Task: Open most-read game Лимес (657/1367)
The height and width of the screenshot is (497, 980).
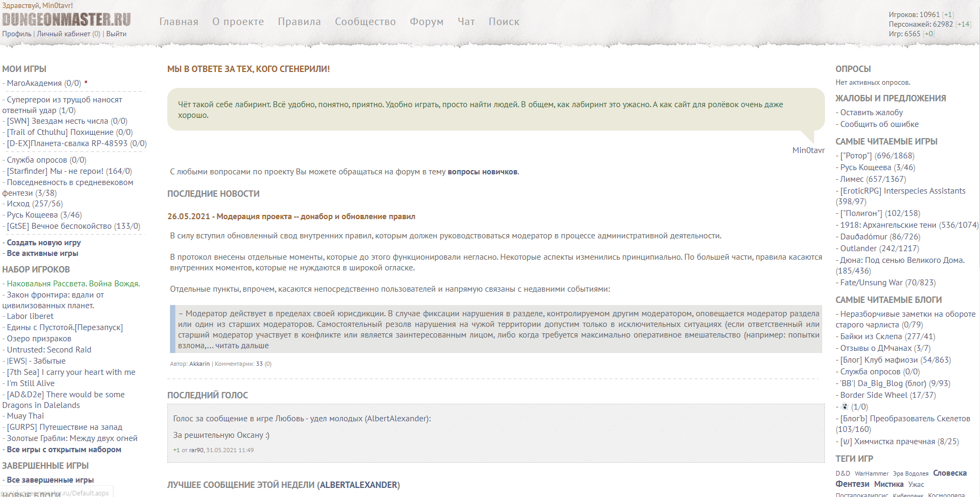Action: click(873, 179)
